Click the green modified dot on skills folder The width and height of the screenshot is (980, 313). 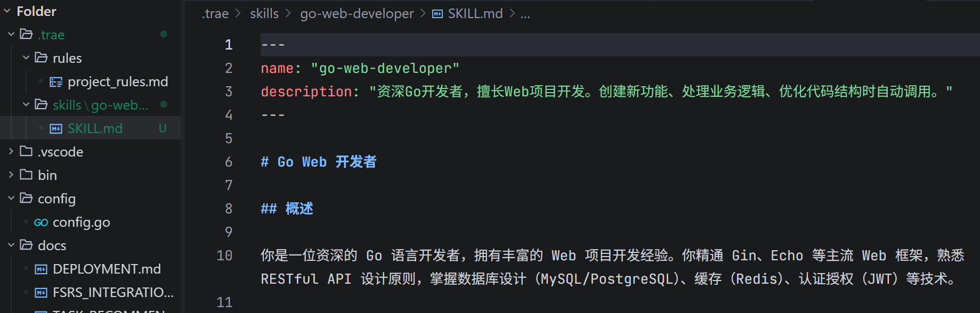pos(164,104)
